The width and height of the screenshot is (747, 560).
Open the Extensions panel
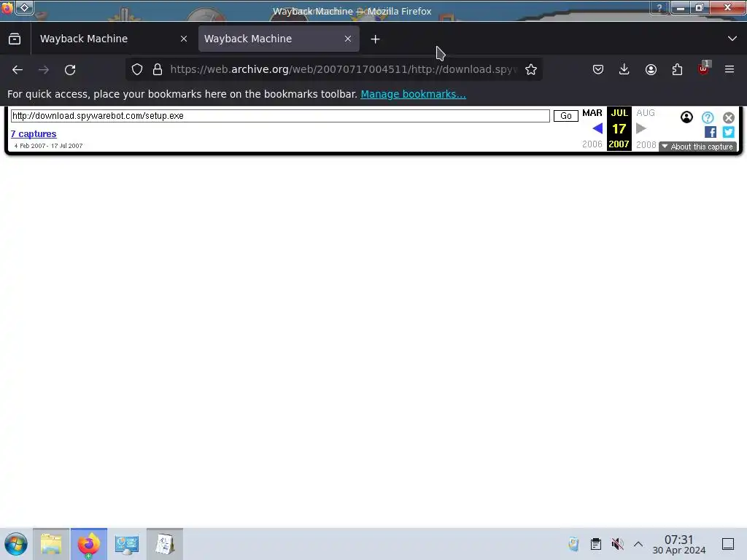click(x=677, y=69)
